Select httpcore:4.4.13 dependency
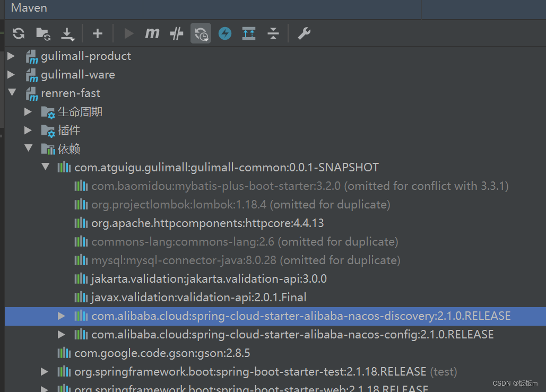Viewport: 546px width, 392px height. 207,223
